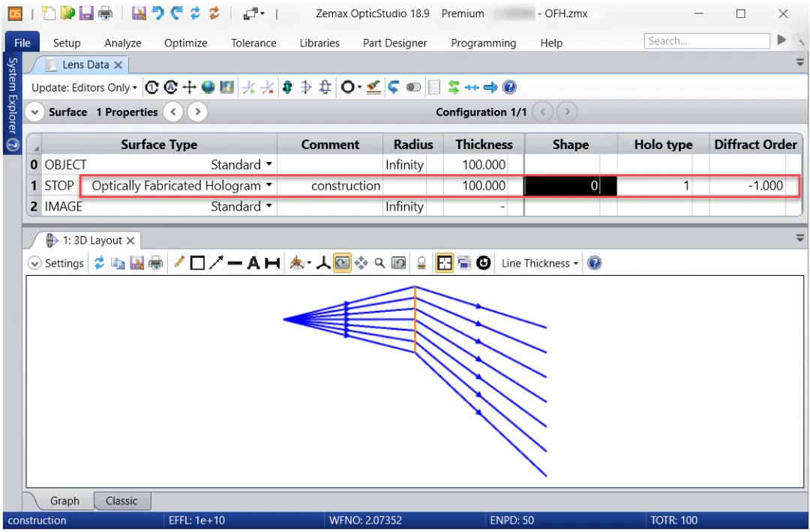Open the Optimize ribbon tab

tap(185, 43)
